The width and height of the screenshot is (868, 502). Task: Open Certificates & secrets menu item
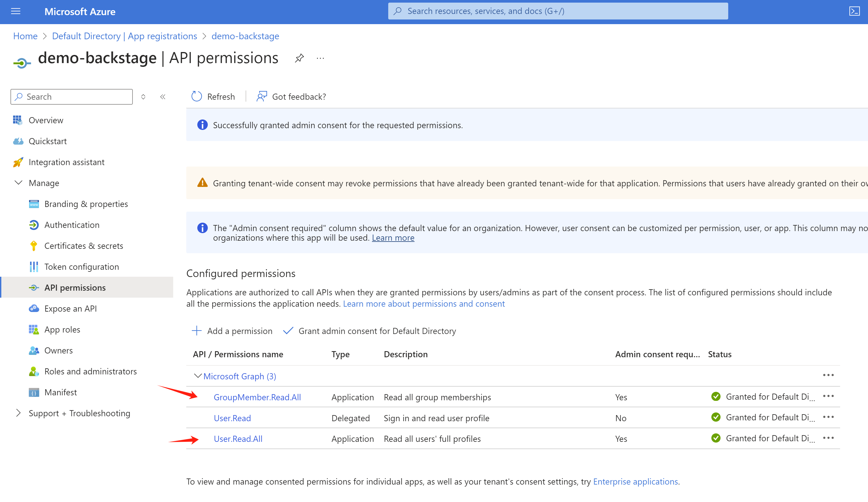coord(83,246)
